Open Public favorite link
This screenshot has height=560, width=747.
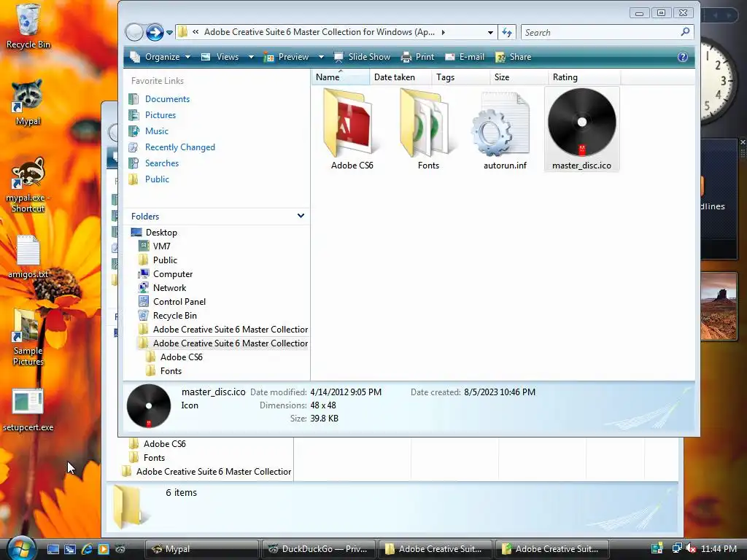(157, 179)
